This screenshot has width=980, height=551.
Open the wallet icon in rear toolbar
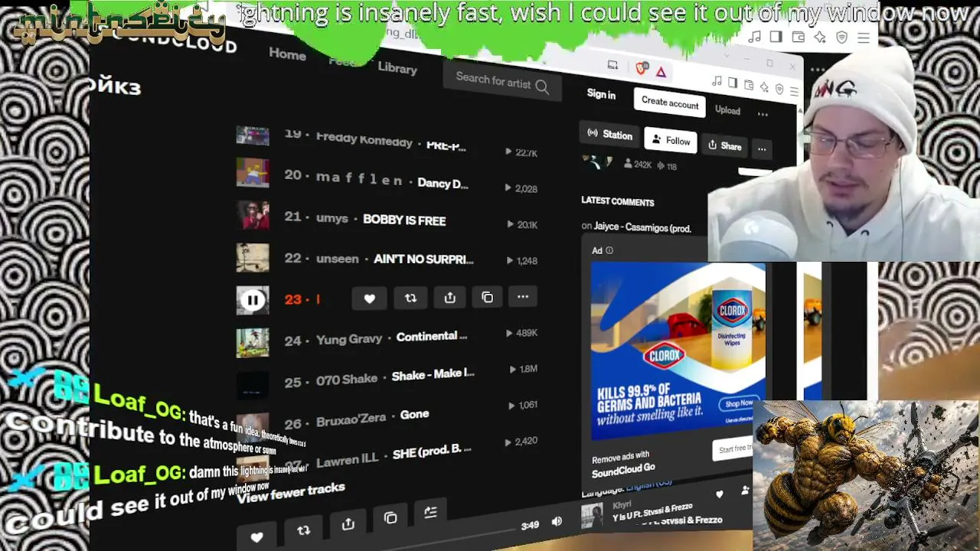[x=798, y=37]
